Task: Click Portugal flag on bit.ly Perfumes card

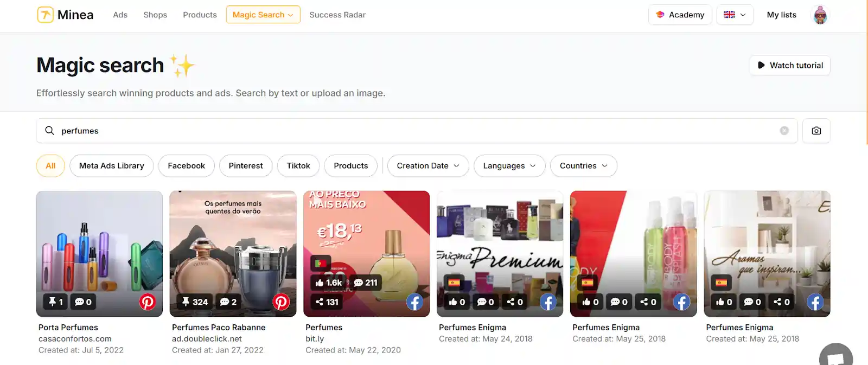Action: point(320,263)
